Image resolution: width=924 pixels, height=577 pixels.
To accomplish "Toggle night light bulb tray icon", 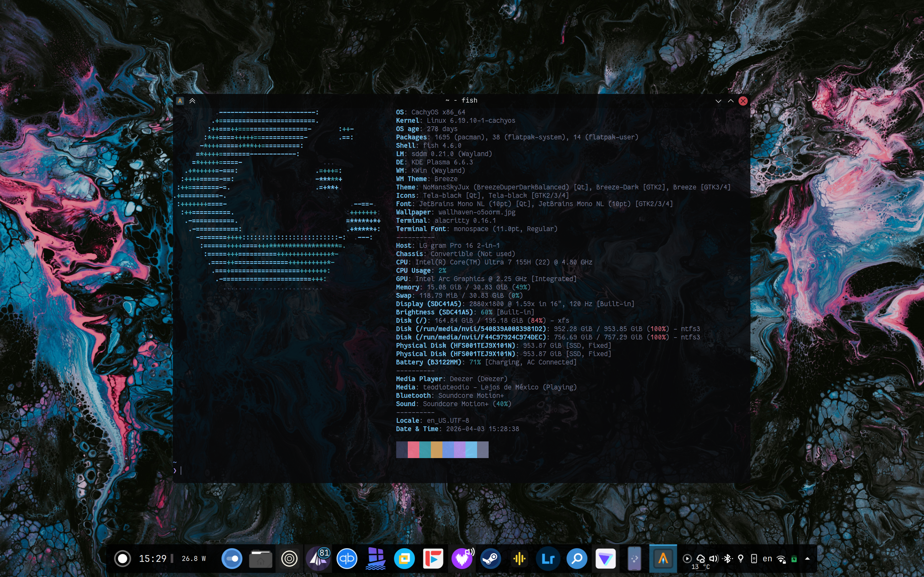I will pyautogui.click(x=741, y=559).
